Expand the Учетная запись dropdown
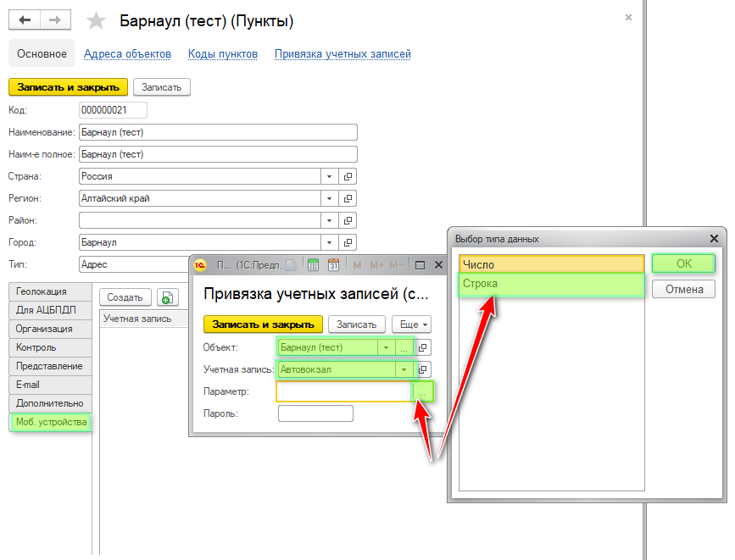735x560 pixels. [x=404, y=369]
